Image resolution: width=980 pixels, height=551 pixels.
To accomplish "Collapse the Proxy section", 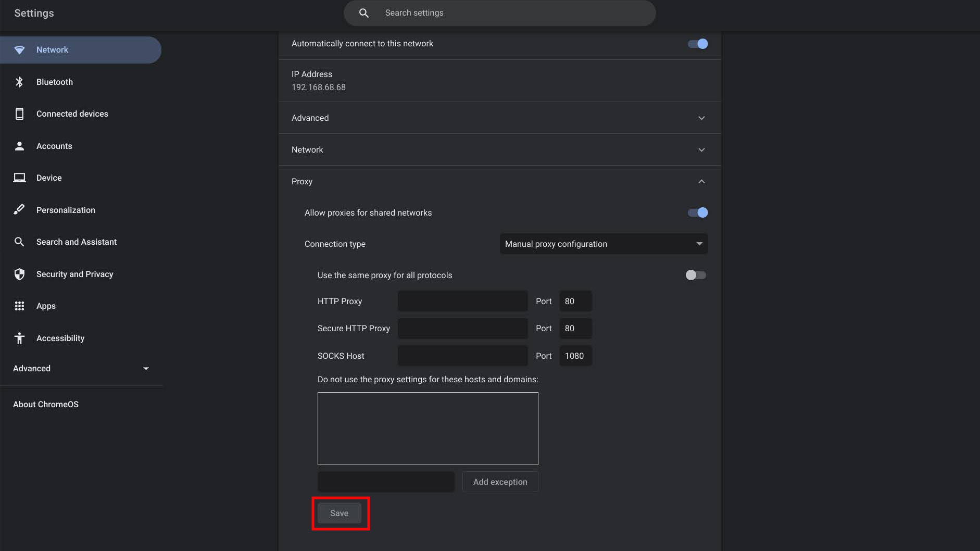I will pos(701,182).
